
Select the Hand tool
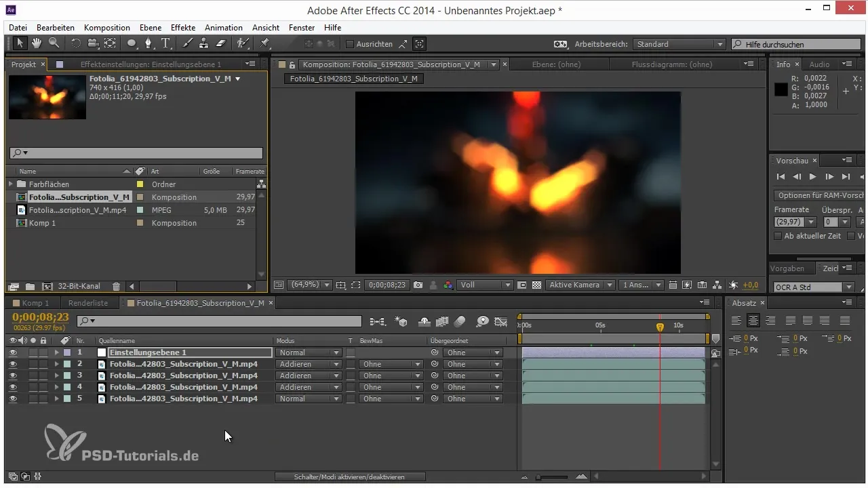pyautogui.click(x=37, y=43)
